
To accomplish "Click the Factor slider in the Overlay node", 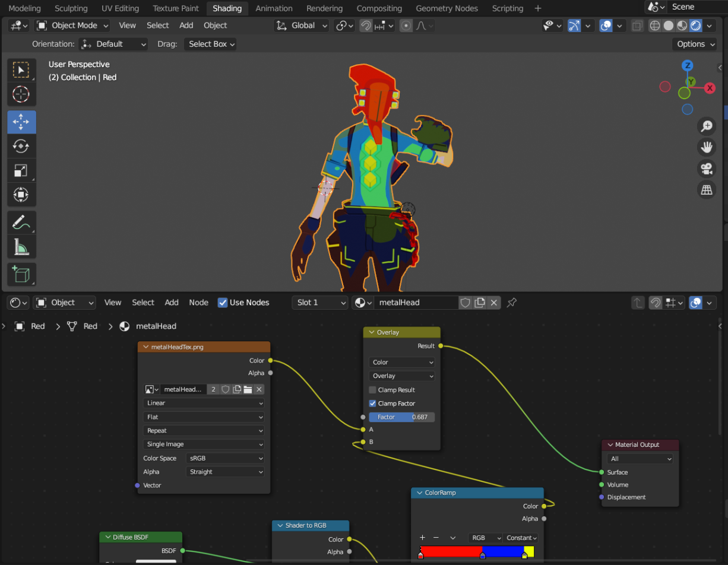I will click(401, 417).
